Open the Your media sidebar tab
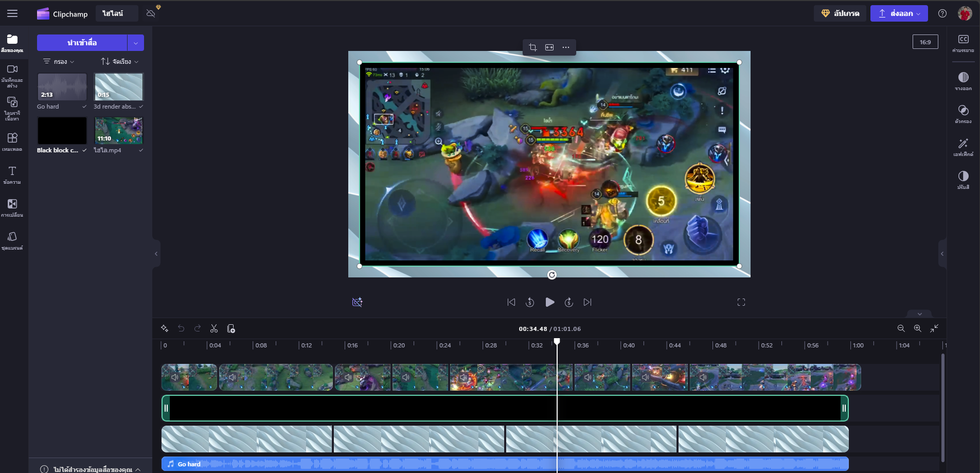The height and width of the screenshot is (473, 980). coord(12,43)
